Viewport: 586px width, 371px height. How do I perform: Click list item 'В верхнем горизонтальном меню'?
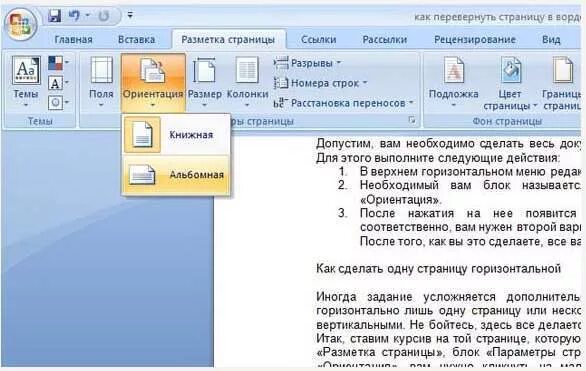point(471,171)
